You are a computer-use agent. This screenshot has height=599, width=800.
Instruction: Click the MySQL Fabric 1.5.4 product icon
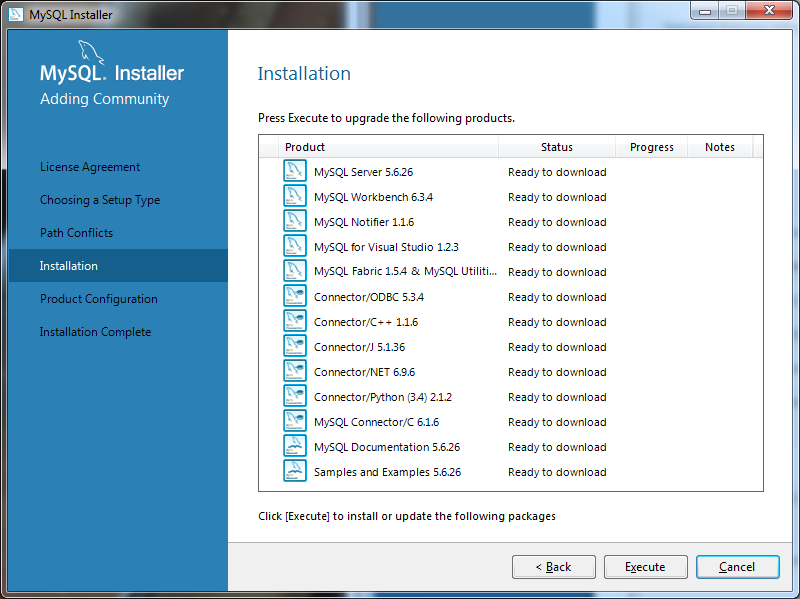click(295, 271)
